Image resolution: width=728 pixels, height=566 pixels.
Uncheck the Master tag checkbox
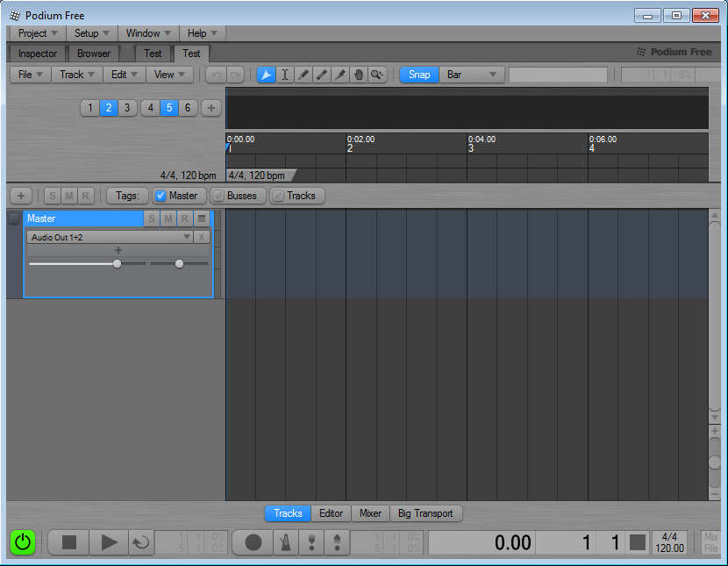[161, 196]
